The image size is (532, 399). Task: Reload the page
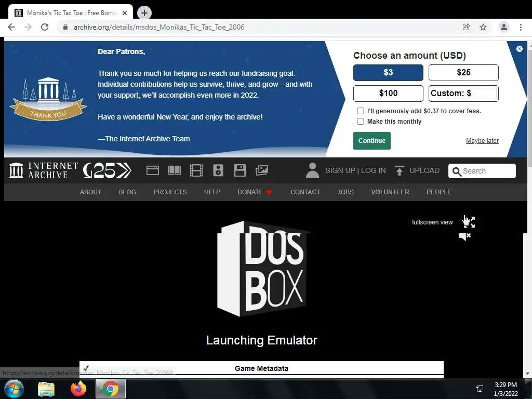click(x=45, y=27)
